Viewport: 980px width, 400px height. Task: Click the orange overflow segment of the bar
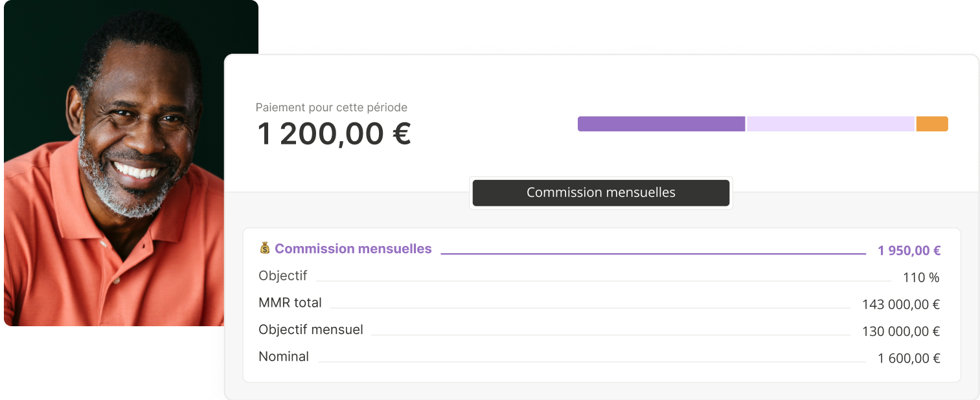coord(931,123)
